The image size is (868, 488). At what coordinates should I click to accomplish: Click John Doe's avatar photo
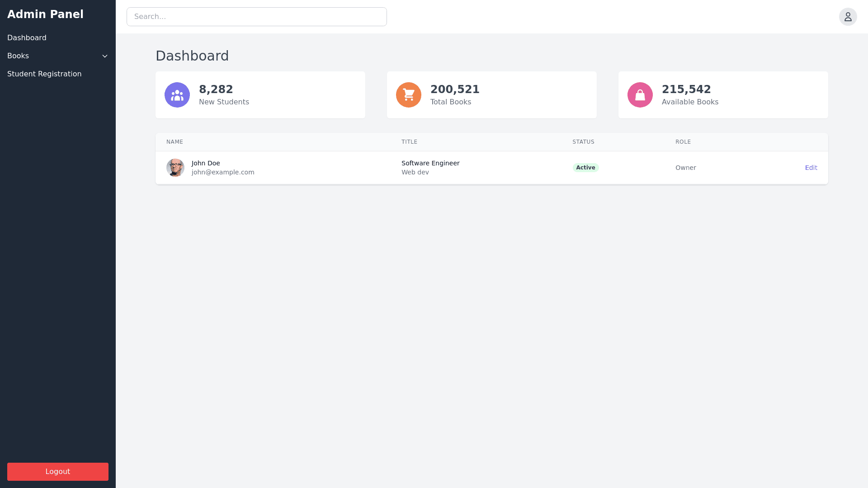pos(175,167)
